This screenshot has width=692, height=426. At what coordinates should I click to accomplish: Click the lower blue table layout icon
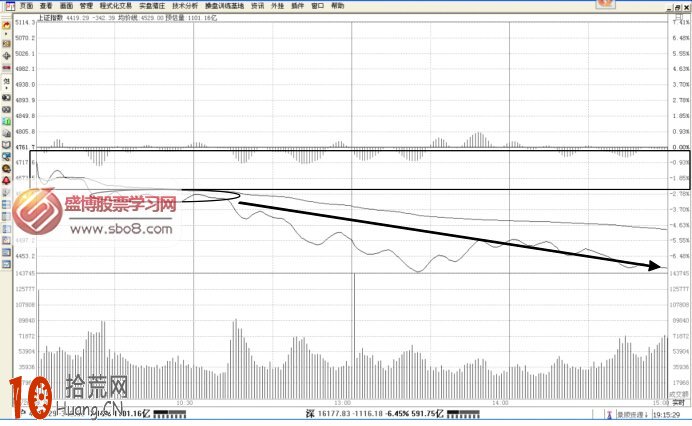tap(6, 216)
